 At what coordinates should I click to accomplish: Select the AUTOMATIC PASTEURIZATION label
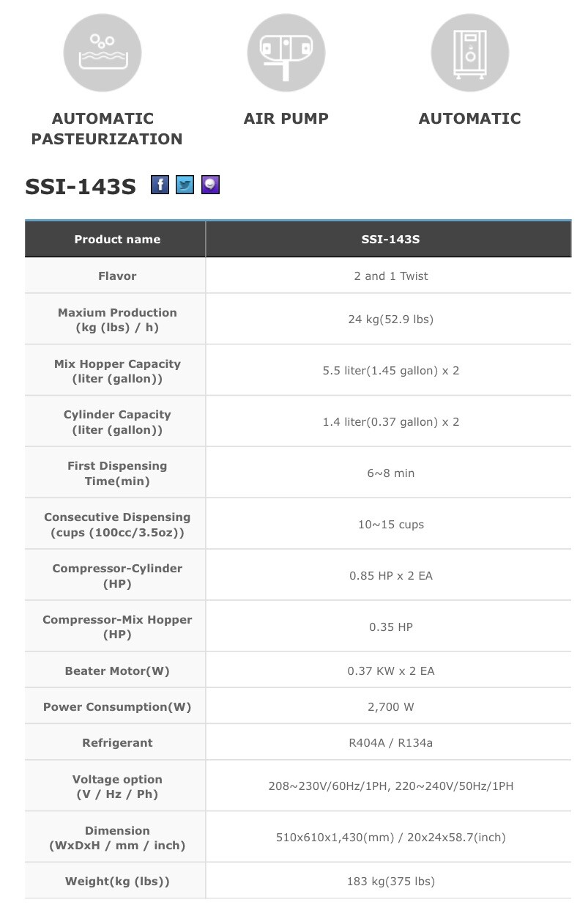pyautogui.click(x=106, y=128)
